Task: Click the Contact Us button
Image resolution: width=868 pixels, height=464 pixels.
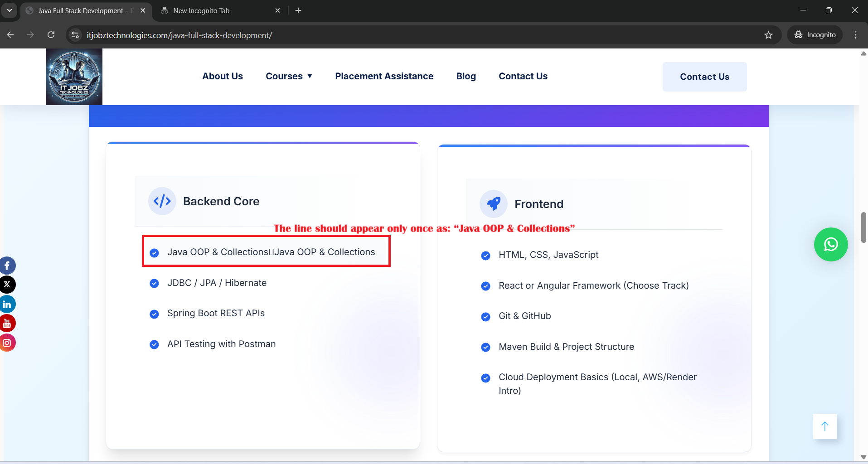Action: 704,77
